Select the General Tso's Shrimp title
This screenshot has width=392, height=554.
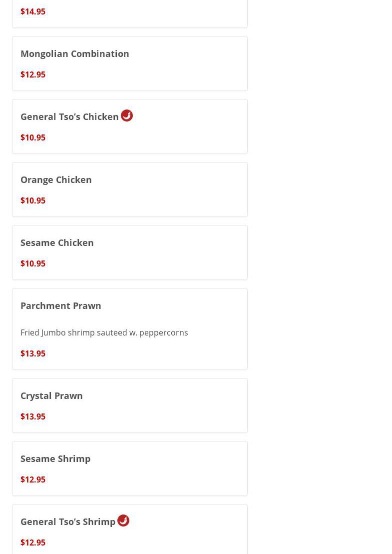pyautogui.click(x=68, y=521)
